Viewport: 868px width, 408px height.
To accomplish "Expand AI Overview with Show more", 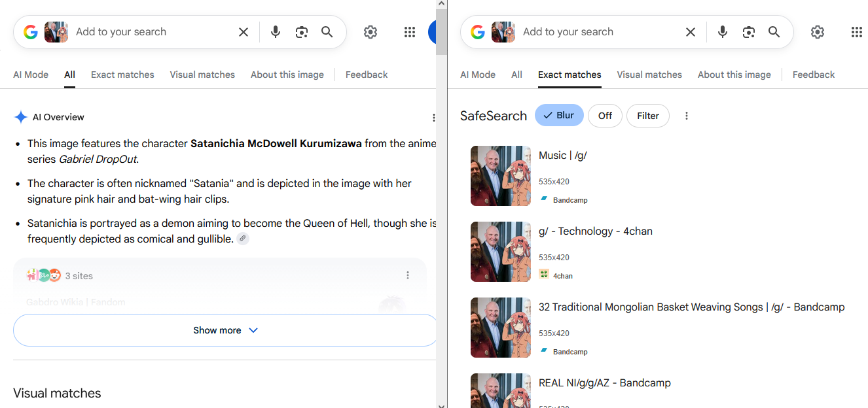I will (x=225, y=330).
